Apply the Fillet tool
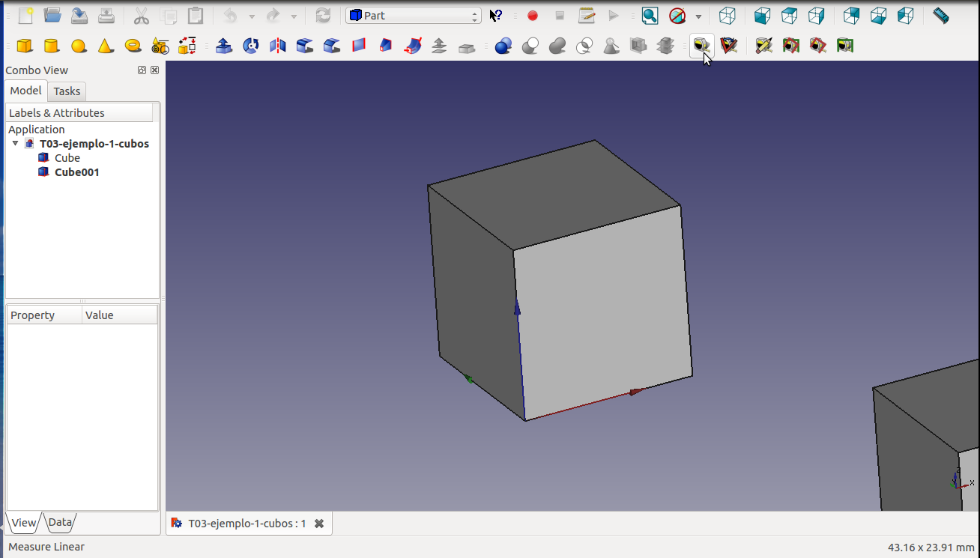The height and width of the screenshot is (558, 980). tap(305, 46)
